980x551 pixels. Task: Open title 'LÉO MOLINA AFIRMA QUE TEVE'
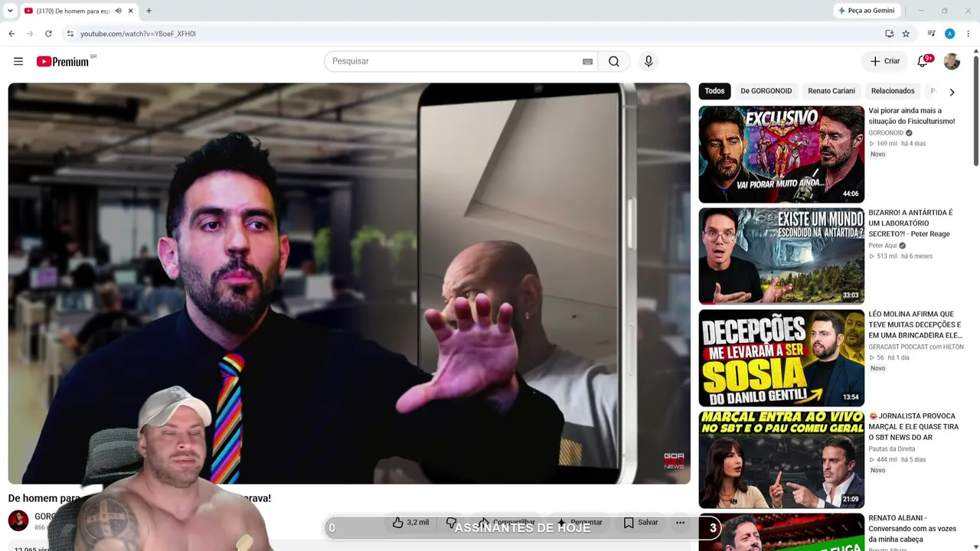click(915, 324)
